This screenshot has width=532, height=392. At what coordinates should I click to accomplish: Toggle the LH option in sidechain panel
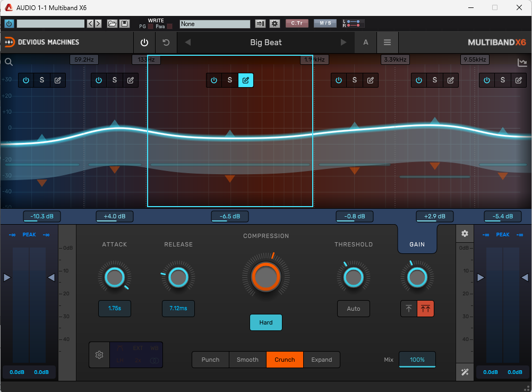pos(120,361)
